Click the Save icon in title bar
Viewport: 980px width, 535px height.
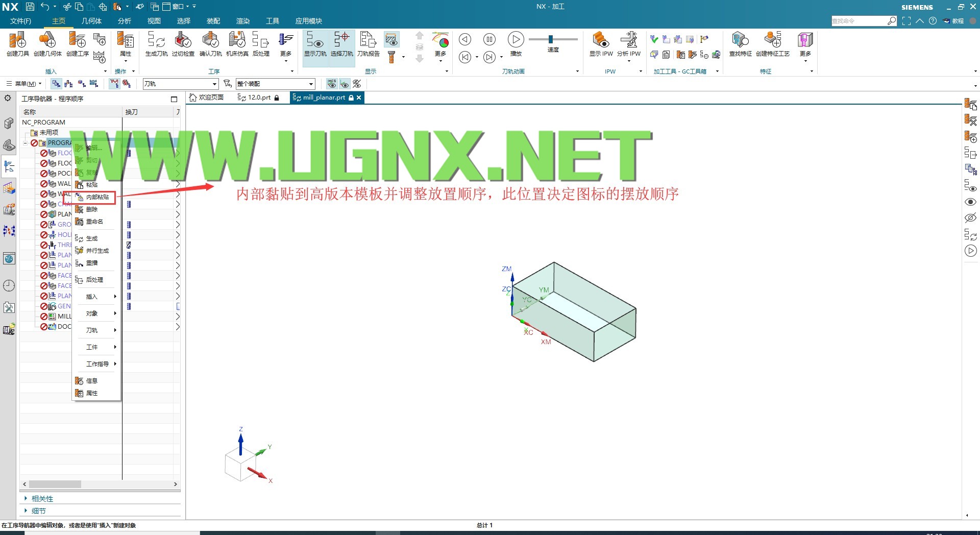click(30, 7)
